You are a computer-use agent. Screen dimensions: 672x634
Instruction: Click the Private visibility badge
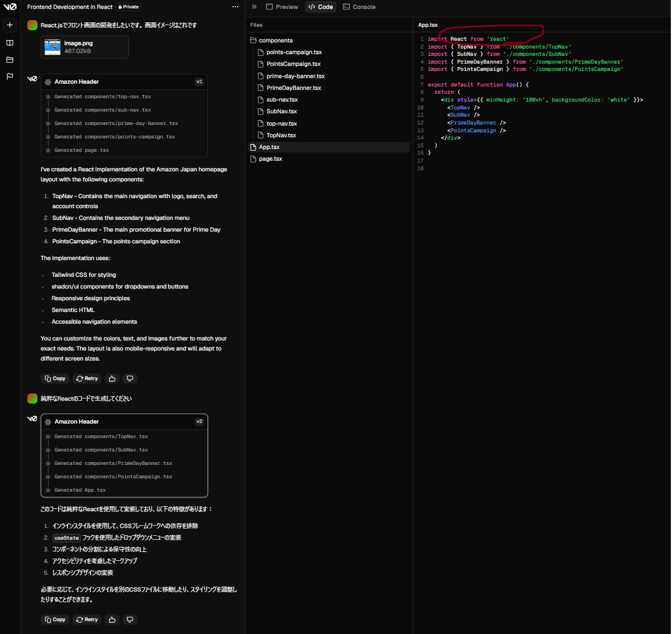(128, 7)
